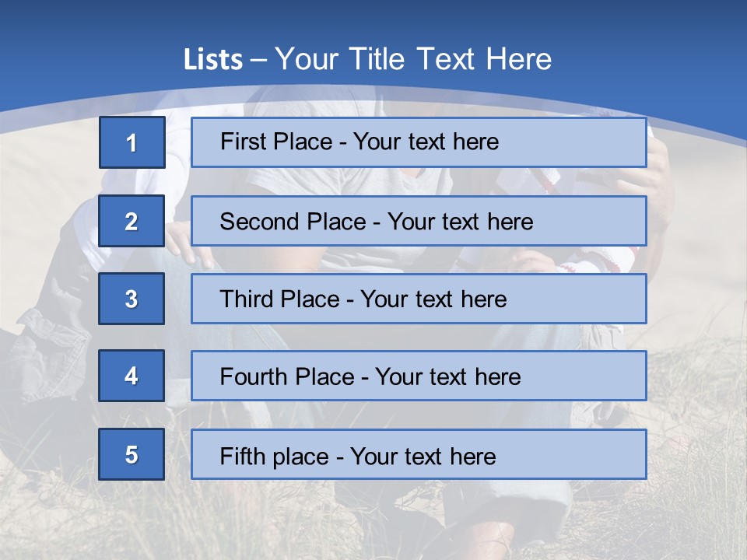The image size is (747, 560).
Task: Select the word Third in list
Action: click(247, 299)
